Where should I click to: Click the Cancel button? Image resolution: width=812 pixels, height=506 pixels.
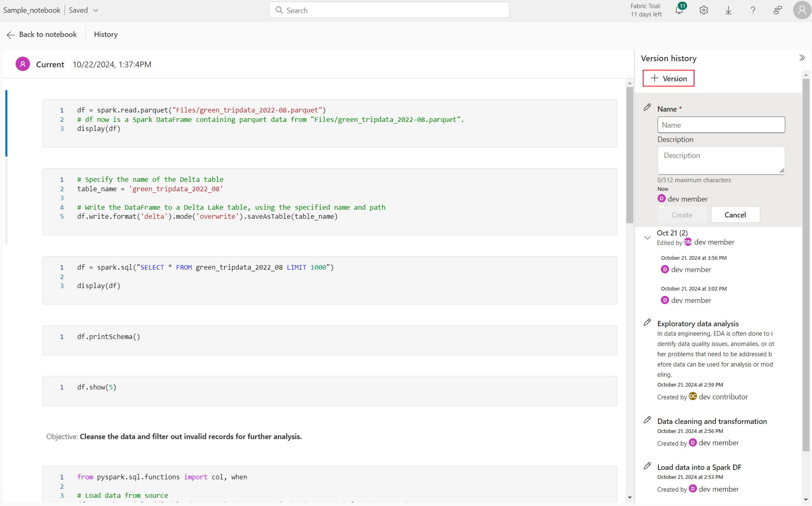click(x=734, y=215)
